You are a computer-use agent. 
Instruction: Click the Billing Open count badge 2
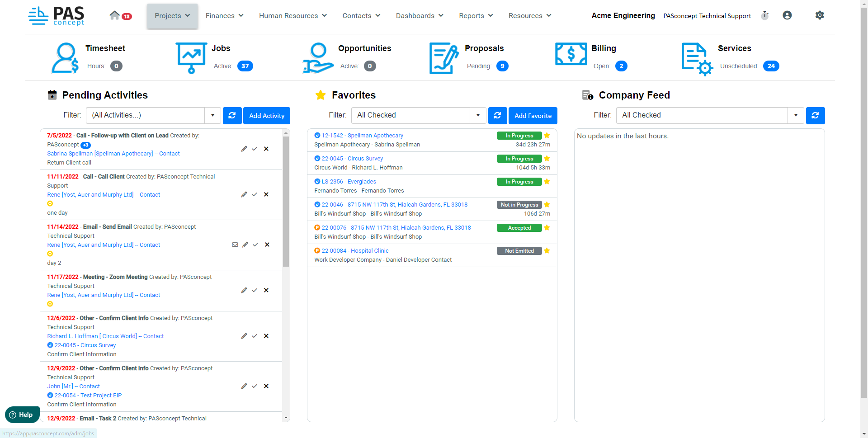[x=621, y=66]
